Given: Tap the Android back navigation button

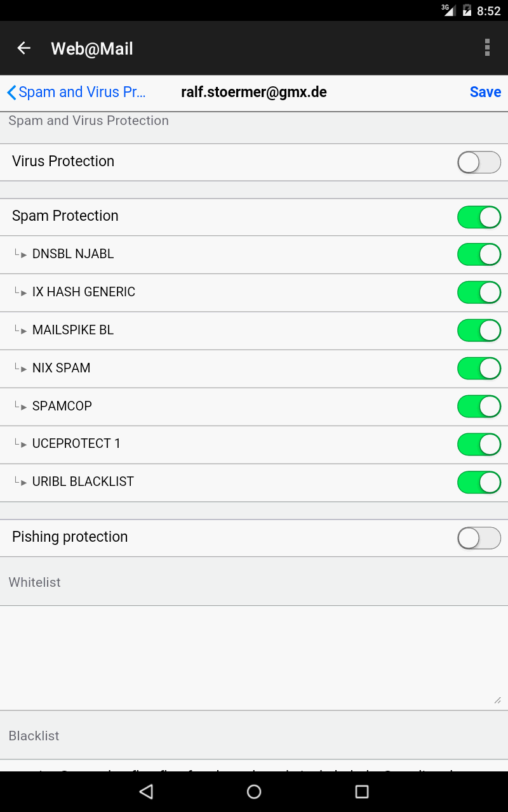Looking at the screenshot, I should tap(146, 791).
